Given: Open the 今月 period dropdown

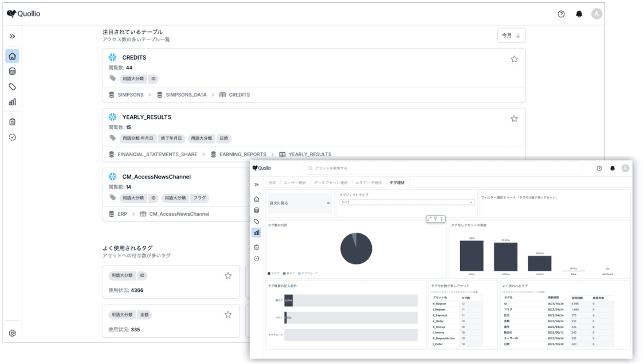Looking at the screenshot, I should tap(511, 35).
